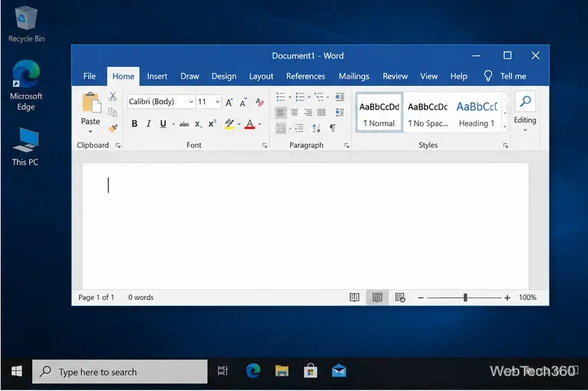Open the Paragraph dialog launcher
Image resolution: width=588 pixels, height=391 pixels.
click(346, 146)
